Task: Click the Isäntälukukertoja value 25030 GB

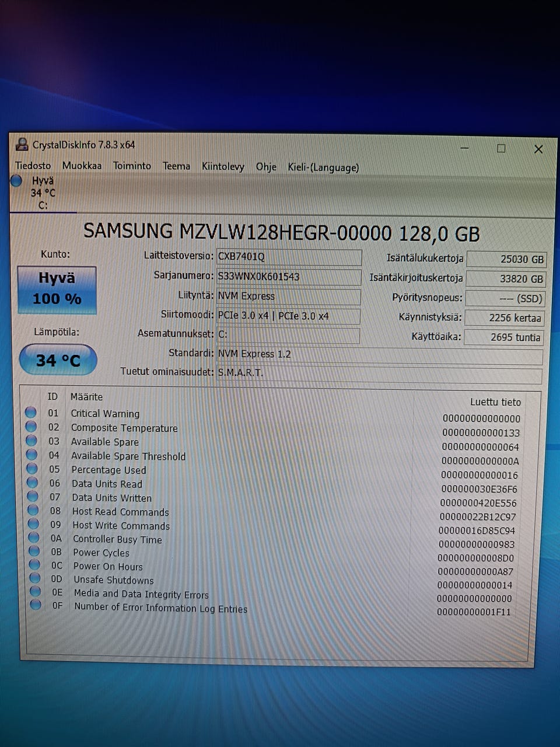Action: point(506,259)
